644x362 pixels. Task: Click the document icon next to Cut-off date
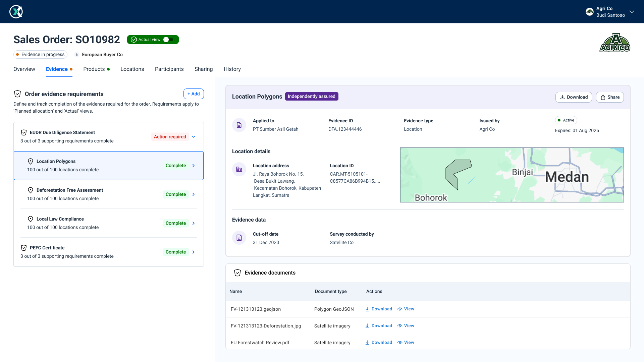tap(239, 238)
